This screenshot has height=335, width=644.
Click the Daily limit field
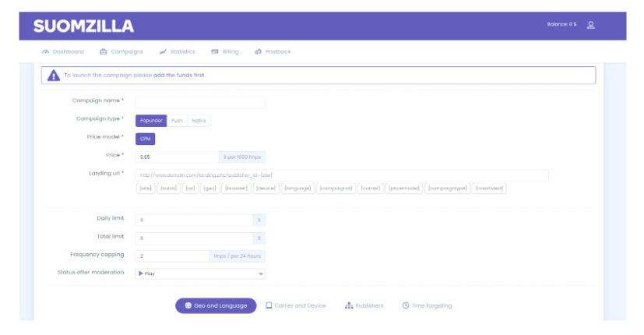(x=194, y=220)
